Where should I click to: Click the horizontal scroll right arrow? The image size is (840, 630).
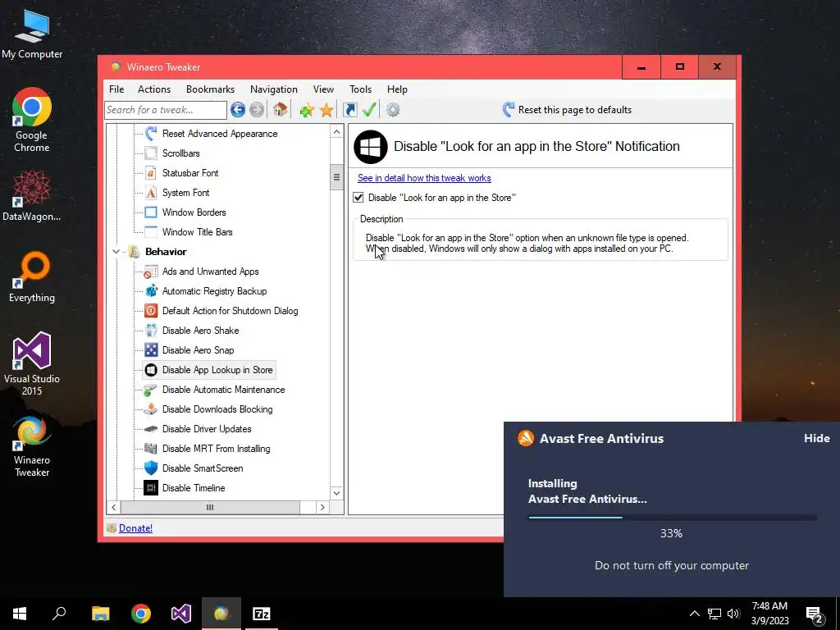[x=322, y=507]
